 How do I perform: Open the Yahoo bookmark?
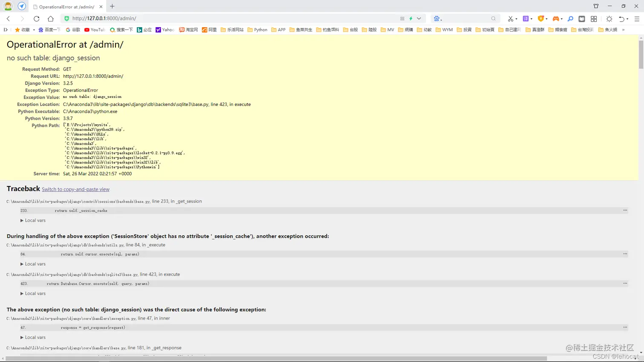point(165,30)
